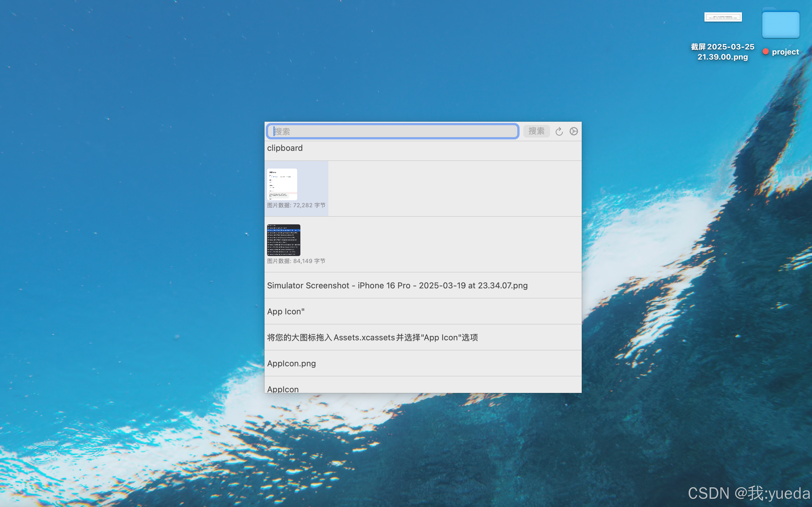Click the empty area right of first thumbnail
The image size is (812, 507).
(453, 189)
